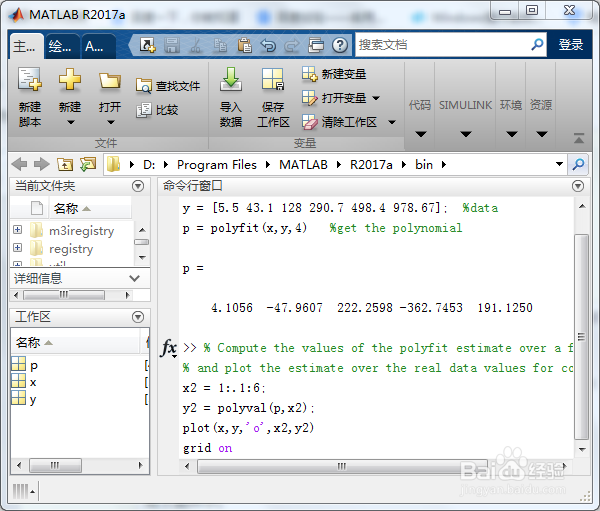The width and height of the screenshot is (600, 511).
Task: Expand the registry folder
Action: (x=18, y=247)
